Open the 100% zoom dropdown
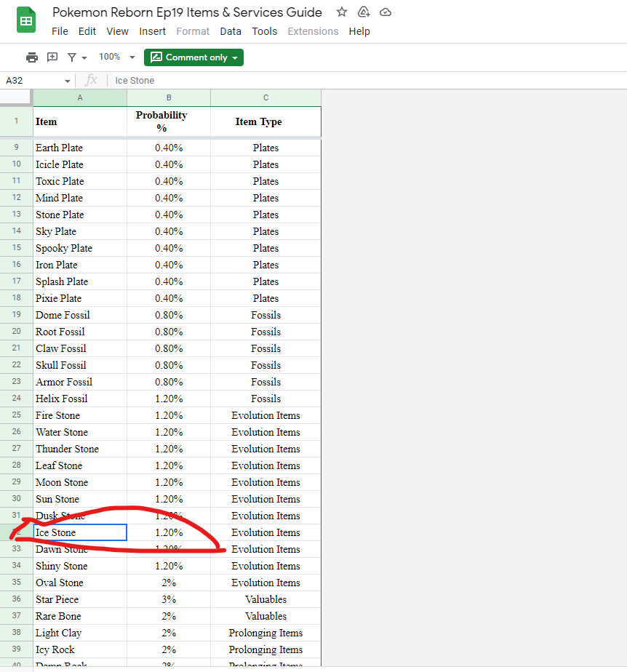627x672 pixels. pyautogui.click(x=116, y=57)
